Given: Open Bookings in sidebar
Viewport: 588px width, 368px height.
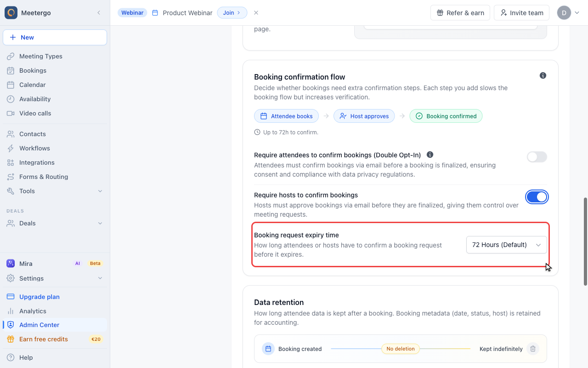Looking at the screenshot, I should (x=55, y=70).
